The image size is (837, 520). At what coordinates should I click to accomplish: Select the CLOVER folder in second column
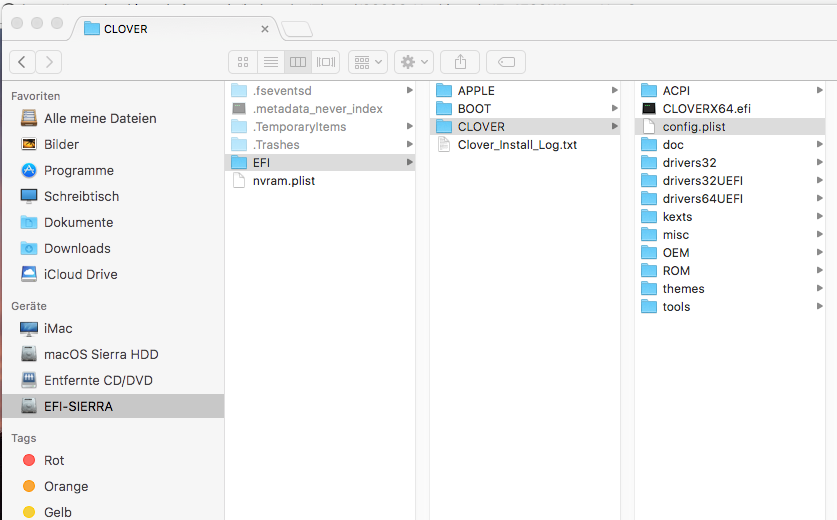[525, 127]
